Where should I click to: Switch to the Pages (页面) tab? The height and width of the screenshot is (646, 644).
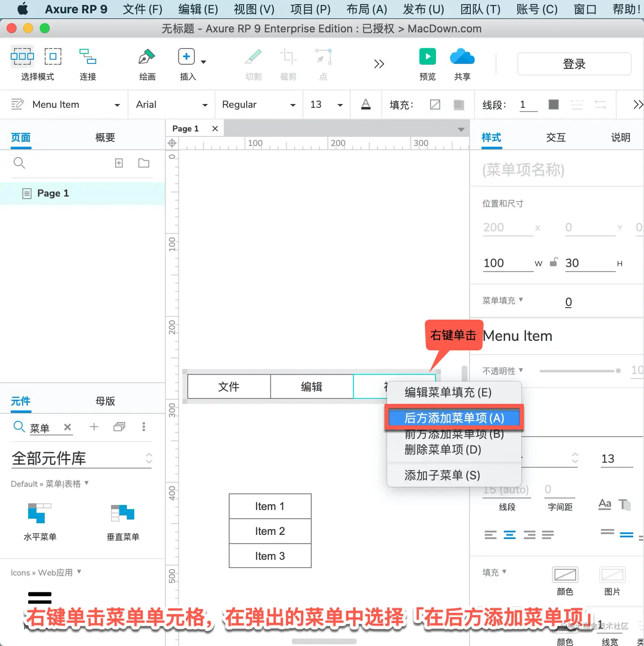point(21,137)
